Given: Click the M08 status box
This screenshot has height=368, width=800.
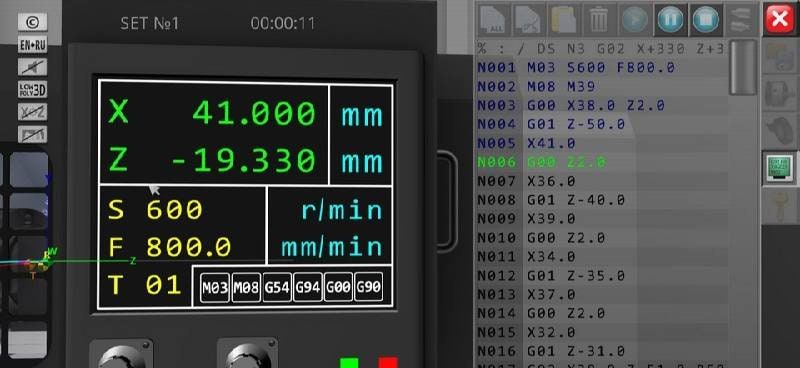Looking at the screenshot, I should click(246, 287).
